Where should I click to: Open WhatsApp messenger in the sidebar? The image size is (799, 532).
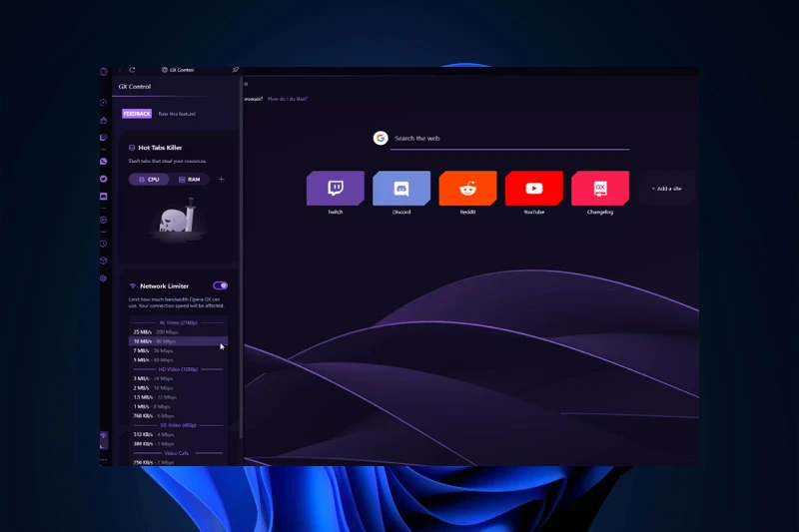(x=104, y=162)
